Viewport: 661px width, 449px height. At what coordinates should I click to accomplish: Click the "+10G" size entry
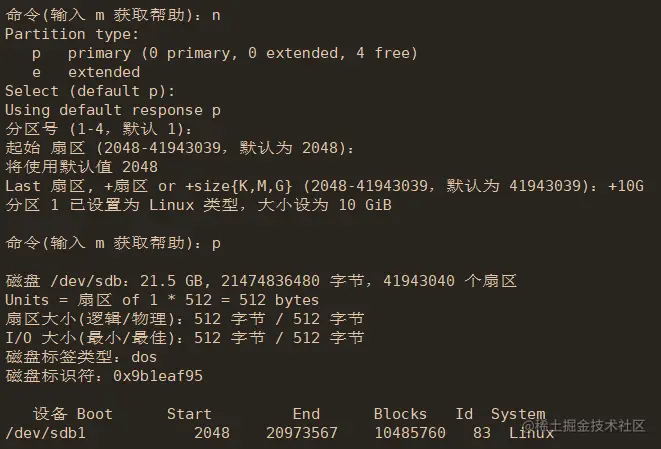(627, 186)
